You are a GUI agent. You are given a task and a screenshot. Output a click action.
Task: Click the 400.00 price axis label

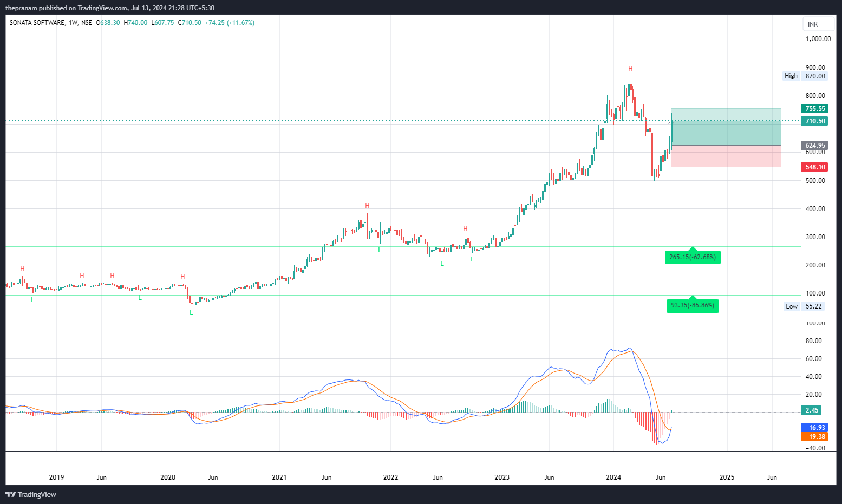coord(815,209)
